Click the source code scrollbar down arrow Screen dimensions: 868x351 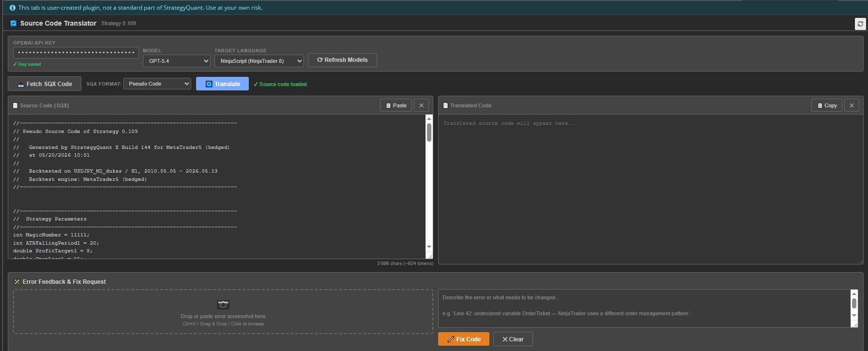pyautogui.click(x=429, y=247)
